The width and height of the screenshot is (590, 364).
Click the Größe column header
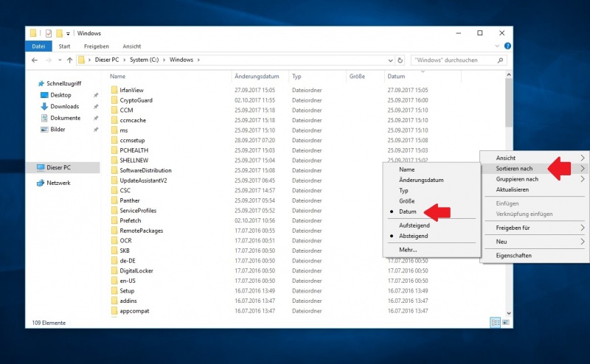coord(357,77)
